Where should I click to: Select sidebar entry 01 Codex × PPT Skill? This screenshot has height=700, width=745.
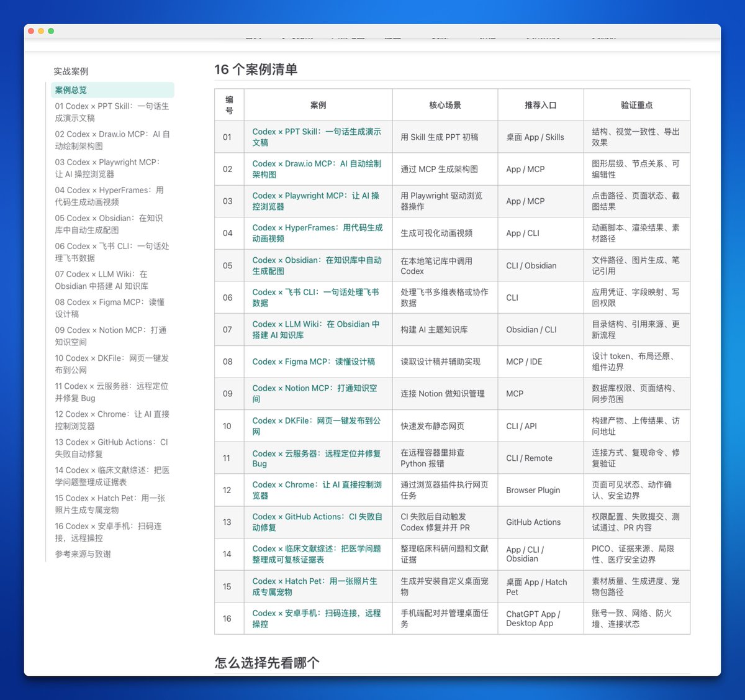pos(112,112)
